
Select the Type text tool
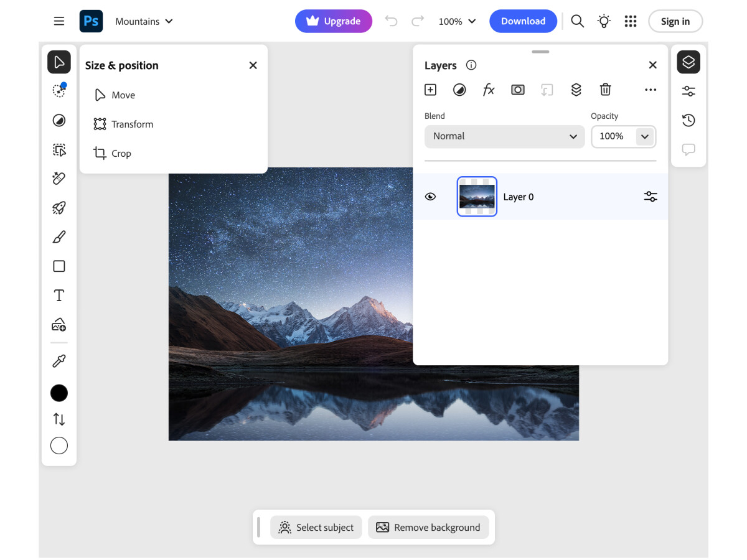tap(59, 296)
